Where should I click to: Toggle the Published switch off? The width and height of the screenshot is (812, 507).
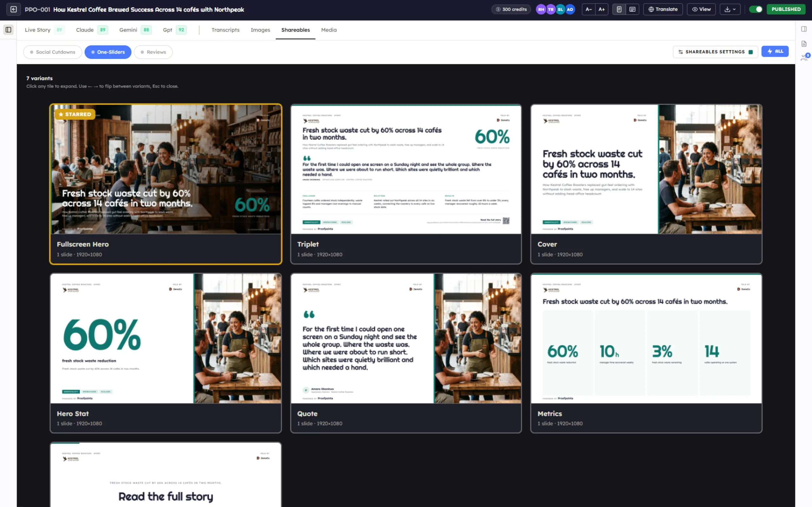click(756, 10)
